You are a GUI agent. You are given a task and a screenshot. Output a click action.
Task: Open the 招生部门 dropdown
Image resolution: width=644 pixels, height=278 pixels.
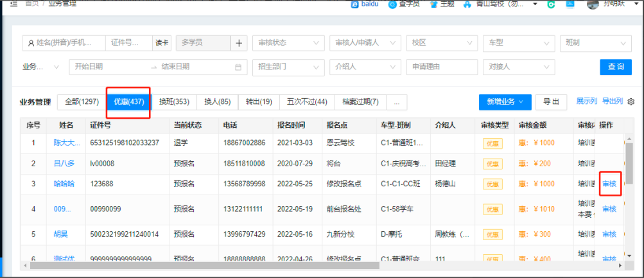(x=288, y=67)
